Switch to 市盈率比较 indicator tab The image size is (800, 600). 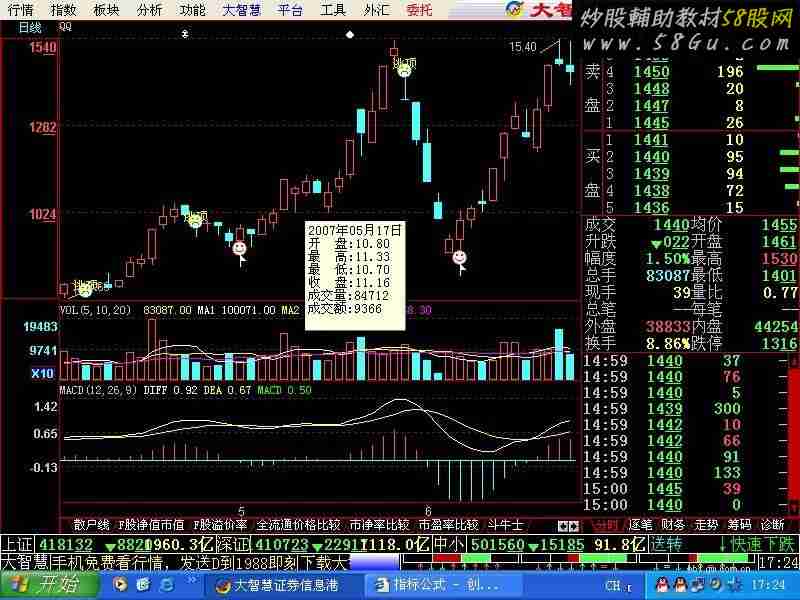click(x=448, y=524)
